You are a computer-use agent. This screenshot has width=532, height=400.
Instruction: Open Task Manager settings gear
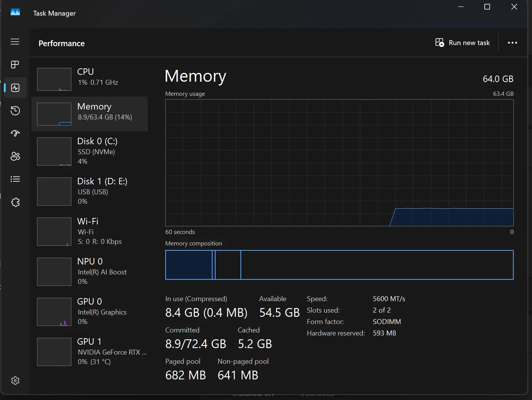click(x=15, y=381)
